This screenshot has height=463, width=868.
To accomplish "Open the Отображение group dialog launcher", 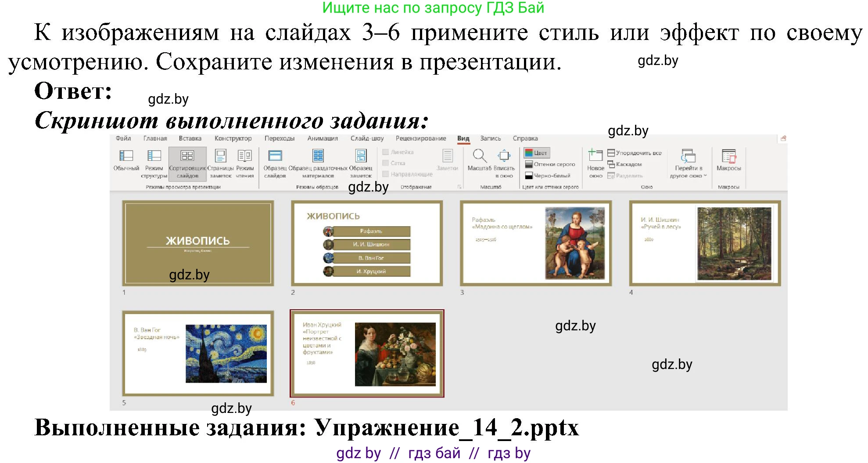I will [458, 186].
